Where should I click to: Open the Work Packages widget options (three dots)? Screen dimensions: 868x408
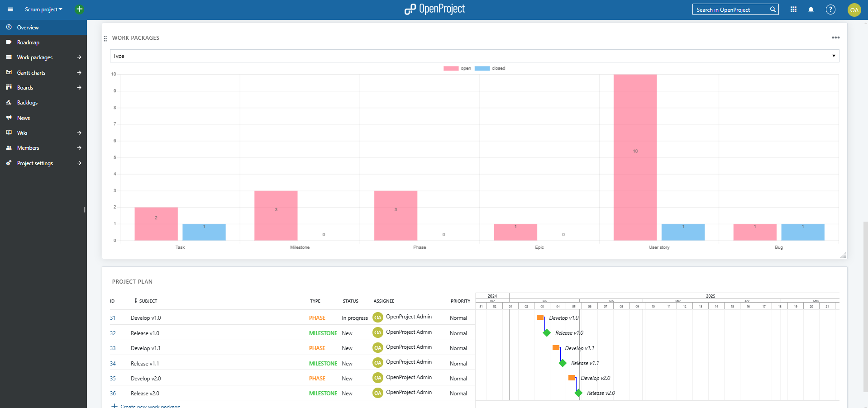(835, 38)
